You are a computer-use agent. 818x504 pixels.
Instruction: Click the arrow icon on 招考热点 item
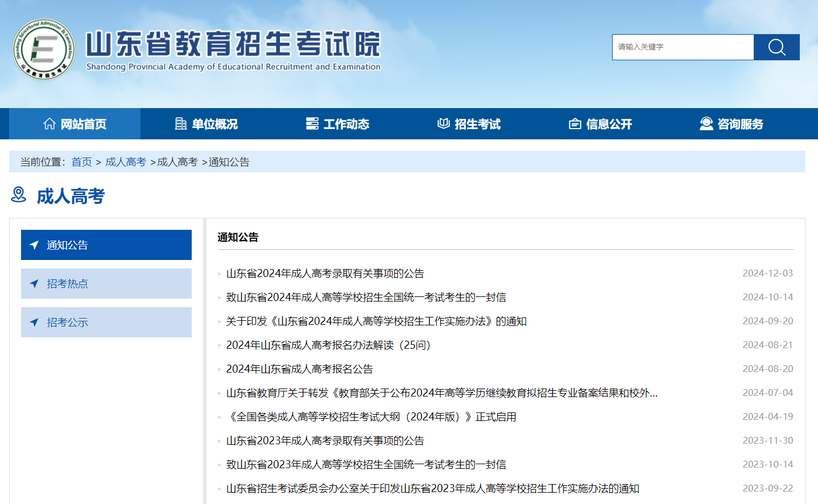pyautogui.click(x=34, y=283)
